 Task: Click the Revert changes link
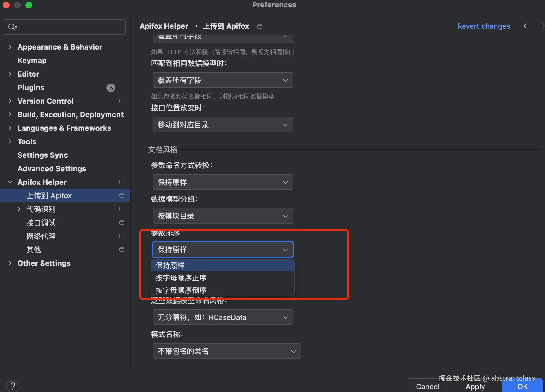point(483,26)
